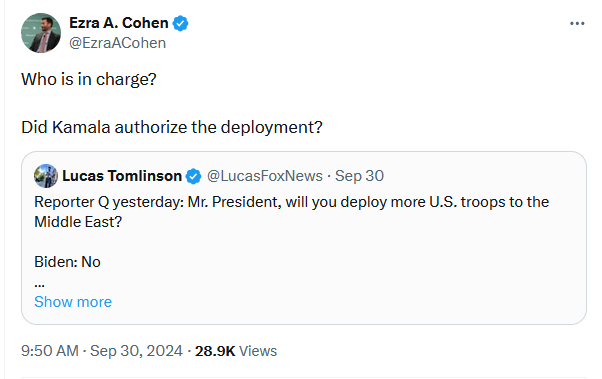Click Lucas Tomlinson's small avatar
The height and width of the screenshot is (379, 602).
(46, 176)
